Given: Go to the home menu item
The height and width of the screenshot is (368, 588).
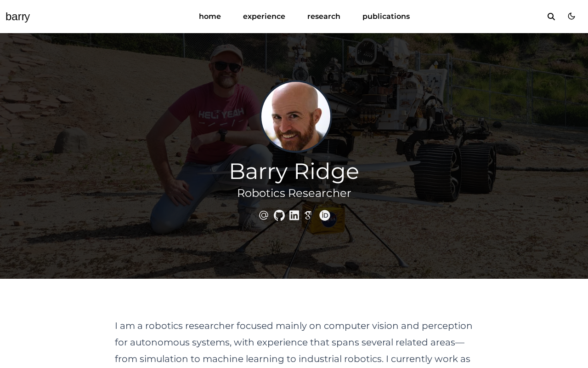Looking at the screenshot, I should point(210,17).
